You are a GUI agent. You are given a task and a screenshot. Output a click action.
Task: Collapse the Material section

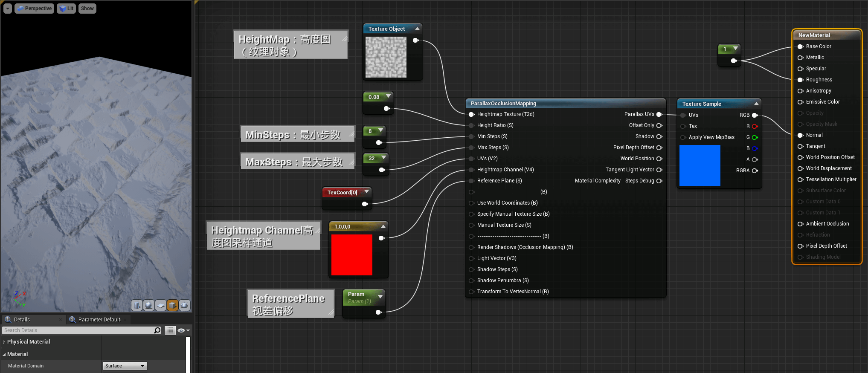coord(4,354)
